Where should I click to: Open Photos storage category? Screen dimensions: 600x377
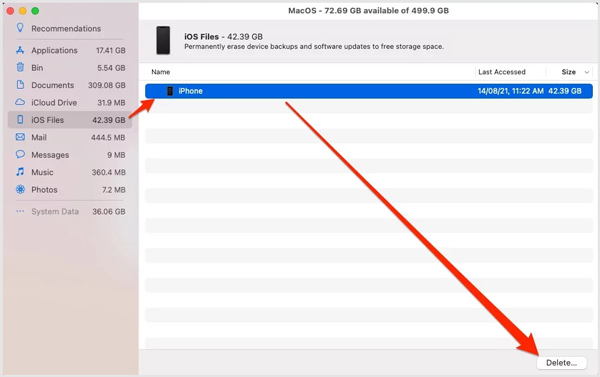(70, 189)
